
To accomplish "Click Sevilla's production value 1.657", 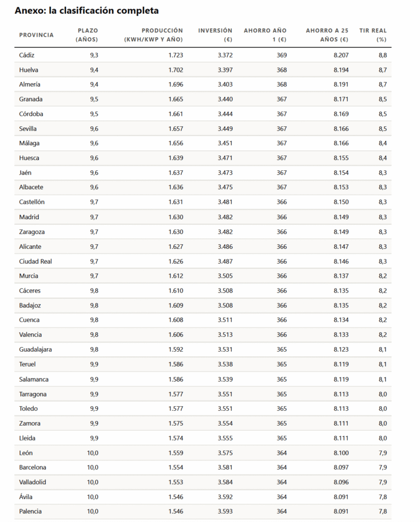I will pos(176,129).
